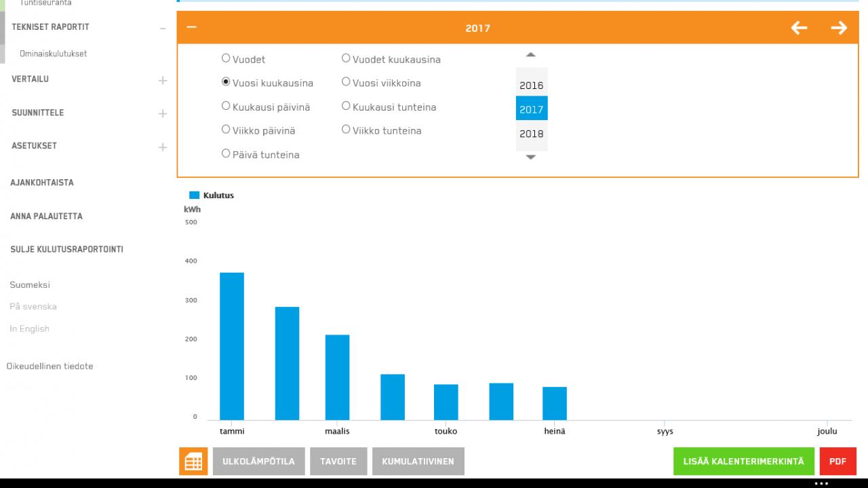Go to previous year with left arrow

click(800, 28)
